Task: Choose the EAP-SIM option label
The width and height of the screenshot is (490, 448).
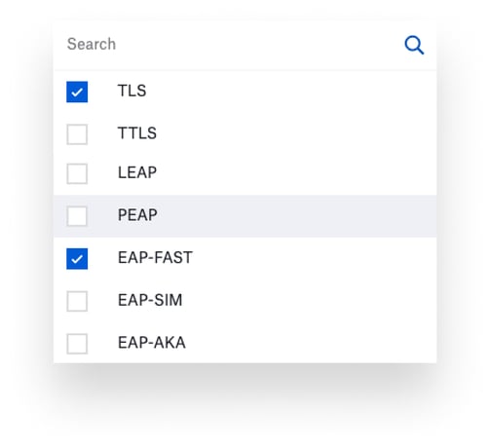Action: tap(150, 300)
